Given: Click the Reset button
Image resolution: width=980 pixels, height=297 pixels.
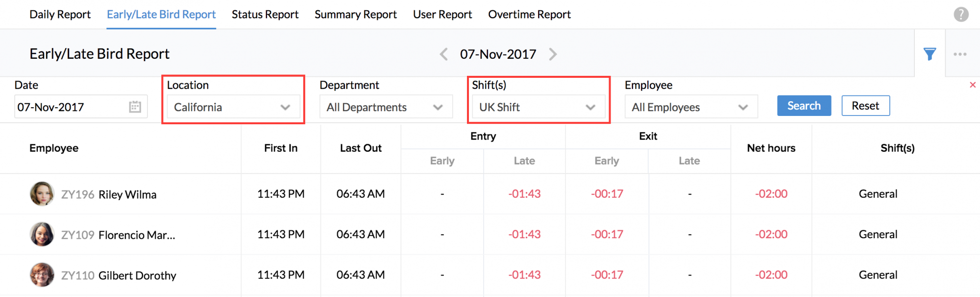Looking at the screenshot, I should pos(865,106).
